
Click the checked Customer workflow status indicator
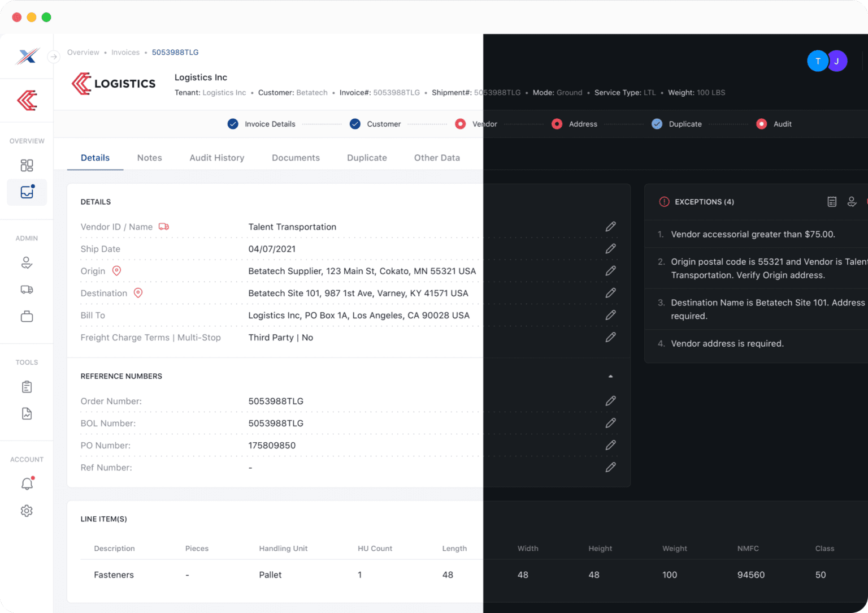tap(355, 124)
